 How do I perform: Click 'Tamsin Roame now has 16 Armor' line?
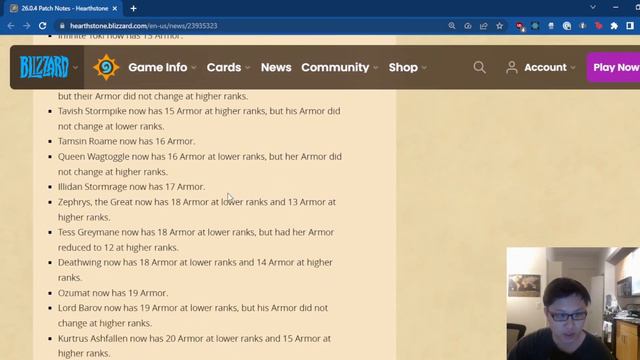point(127,141)
